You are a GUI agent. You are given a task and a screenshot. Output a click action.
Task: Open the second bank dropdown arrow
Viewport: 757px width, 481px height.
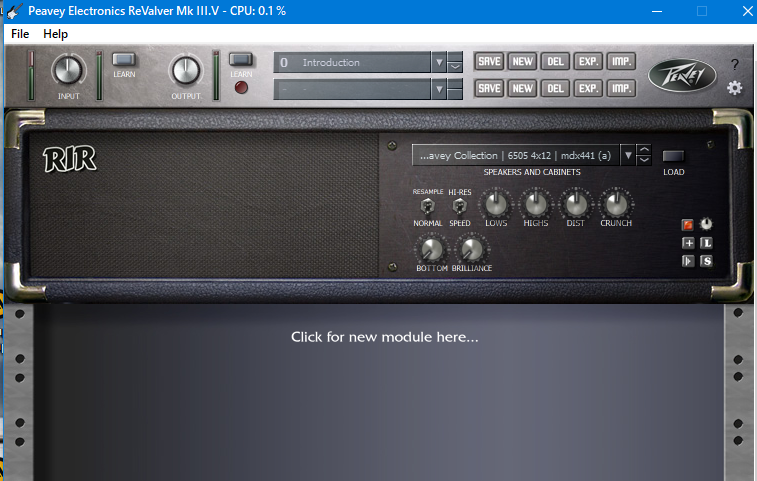click(439, 89)
